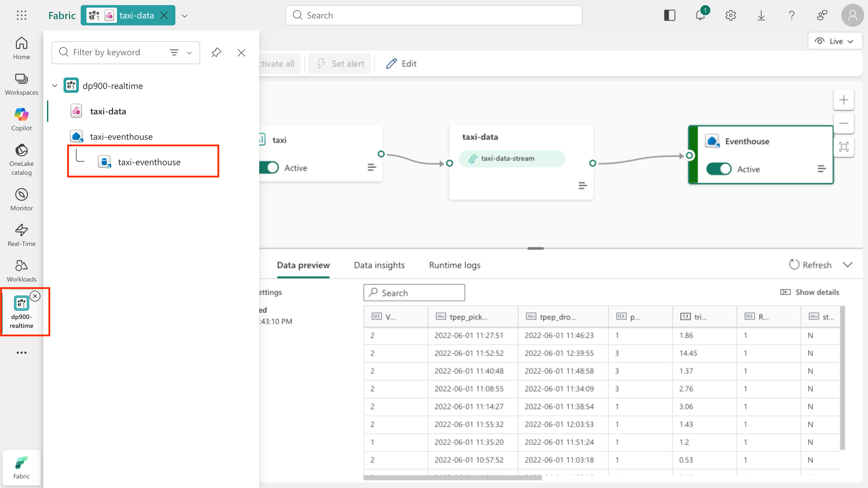Image resolution: width=868 pixels, height=488 pixels.
Task: Open the feedback people icon
Action: 822,15
